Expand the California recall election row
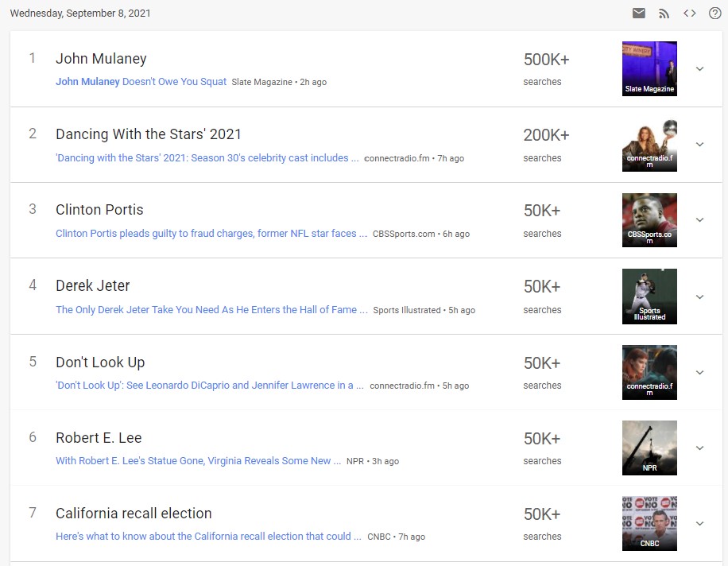 click(699, 523)
